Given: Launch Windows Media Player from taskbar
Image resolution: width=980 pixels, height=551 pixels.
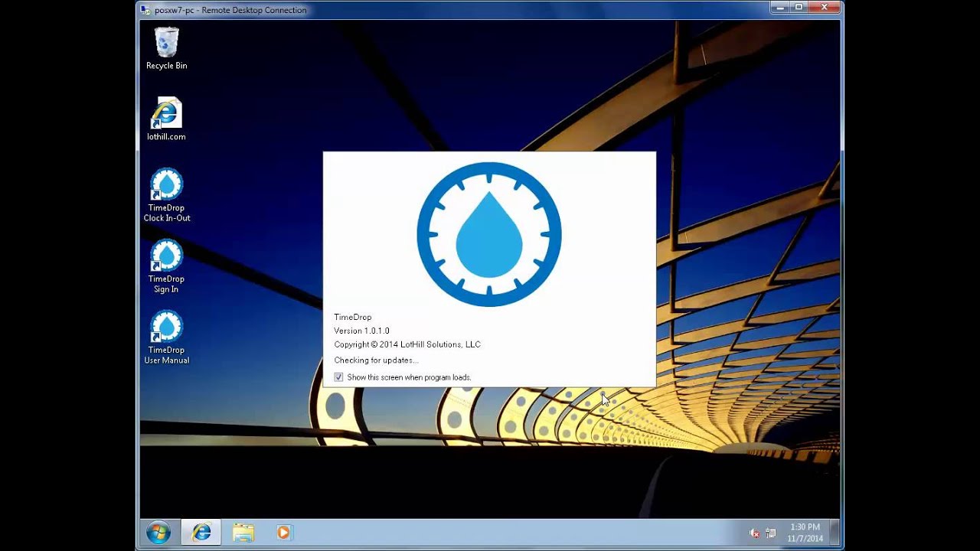Looking at the screenshot, I should point(284,533).
